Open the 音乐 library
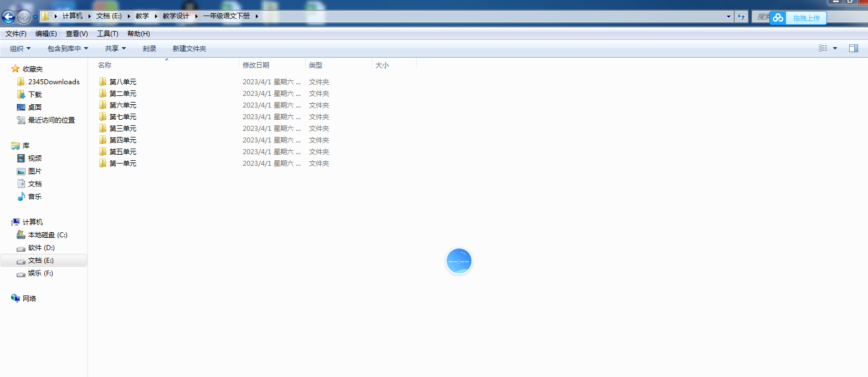Screen dimensions: 868x377 (34, 196)
